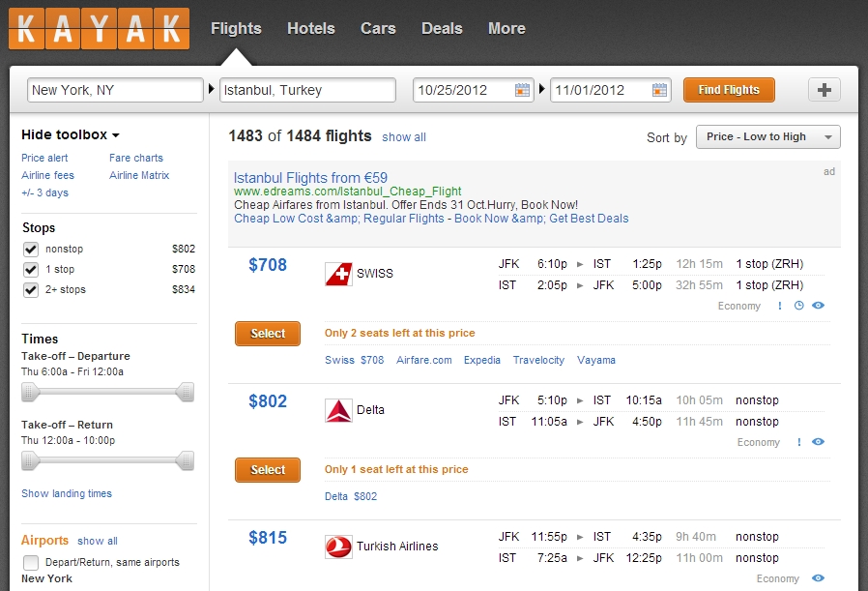This screenshot has width=868, height=591.
Task: Click www.edreams.com ad URL
Action: 348,192
